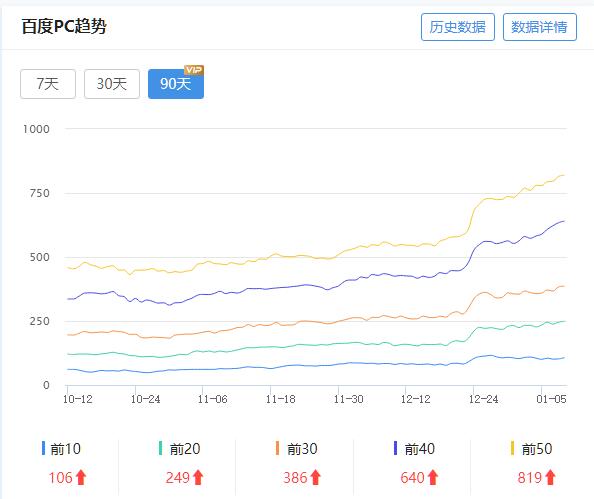Image resolution: width=594 pixels, height=499 pixels.
Task: Toggle the 前40 legend series
Action: click(414, 449)
